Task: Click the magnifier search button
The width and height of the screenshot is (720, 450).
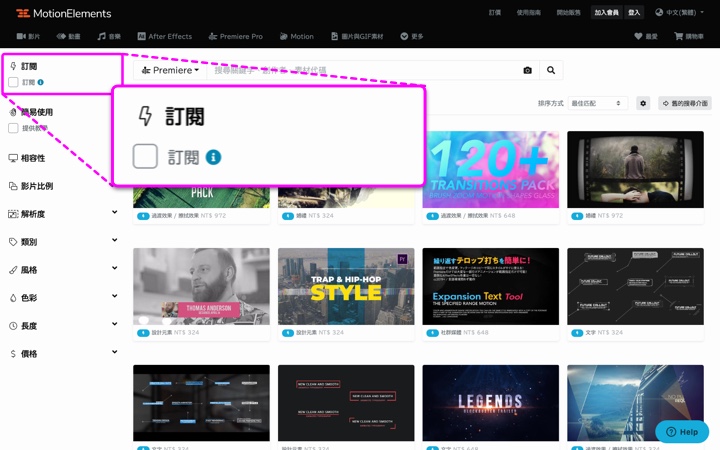Action: point(551,70)
